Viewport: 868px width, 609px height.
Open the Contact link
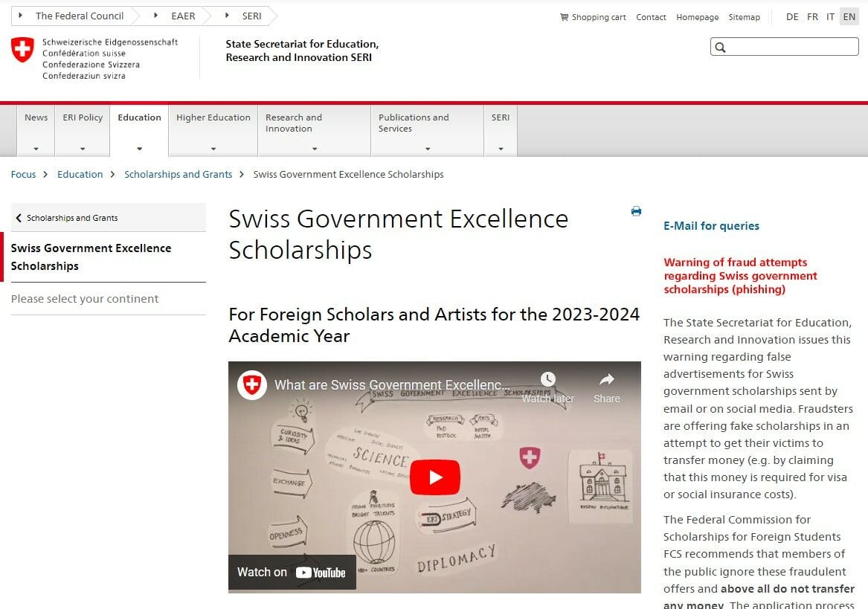[651, 17]
